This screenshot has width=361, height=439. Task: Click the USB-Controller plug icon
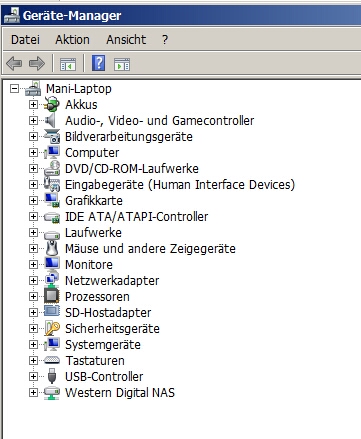click(x=52, y=376)
